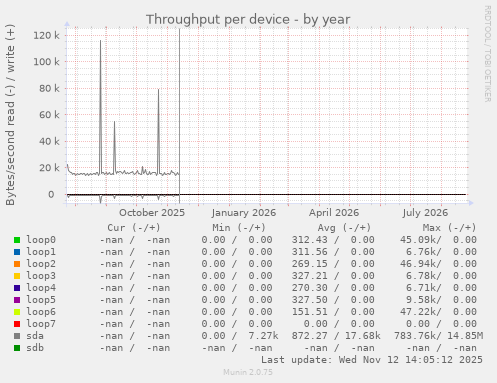This screenshot has height=383, width=497.
Task: Click loop3 average value '327.21'
Action: (310, 276)
